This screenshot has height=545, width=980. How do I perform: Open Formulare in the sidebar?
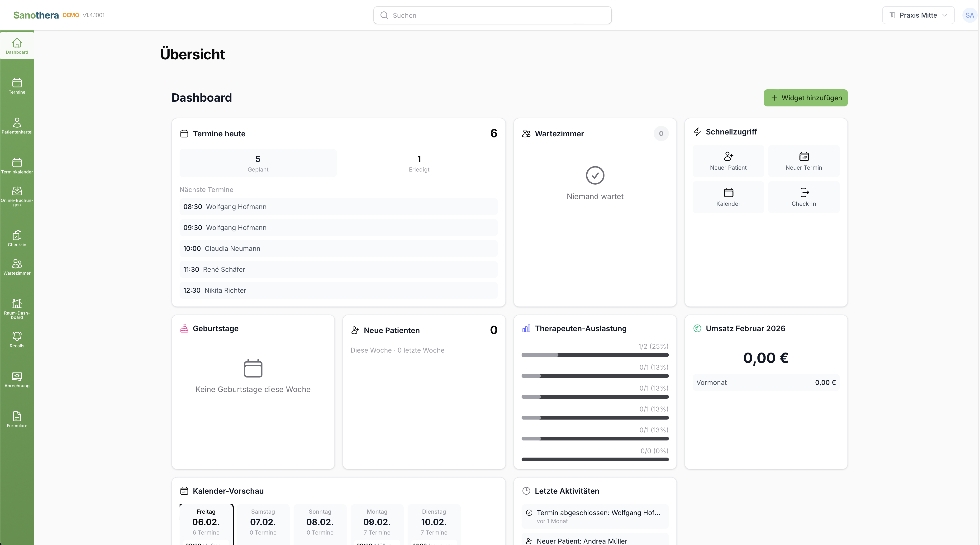17,420
